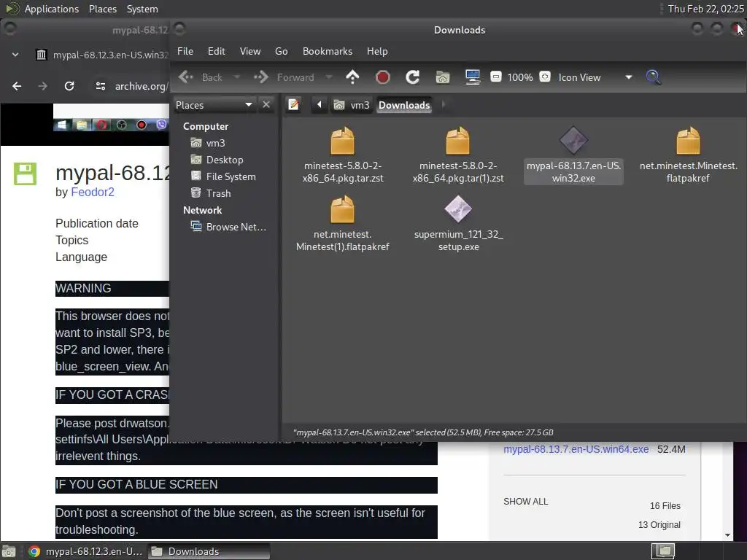Click the browser forward arrow

click(x=43, y=86)
